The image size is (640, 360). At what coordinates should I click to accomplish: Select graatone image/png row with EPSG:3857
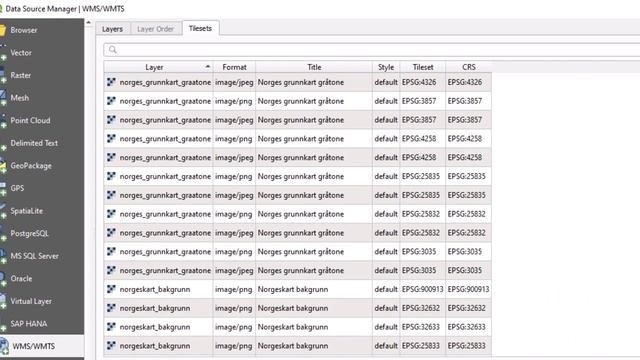[x=298, y=101]
